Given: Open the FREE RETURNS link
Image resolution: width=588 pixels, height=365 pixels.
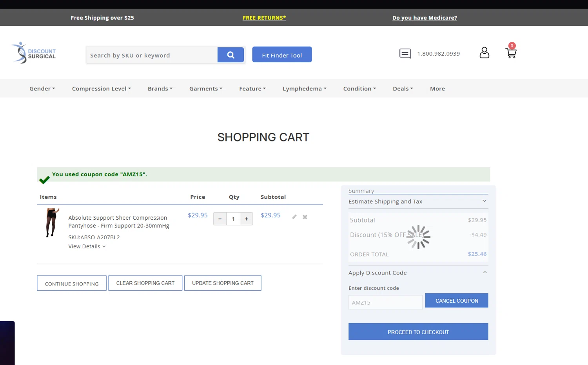Looking at the screenshot, I should (264, 18).
